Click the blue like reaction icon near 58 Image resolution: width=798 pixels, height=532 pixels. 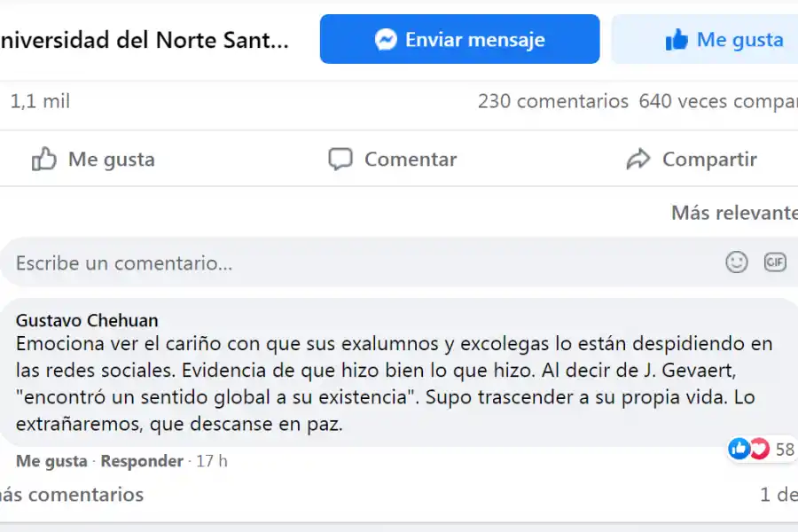pos(741,449)
